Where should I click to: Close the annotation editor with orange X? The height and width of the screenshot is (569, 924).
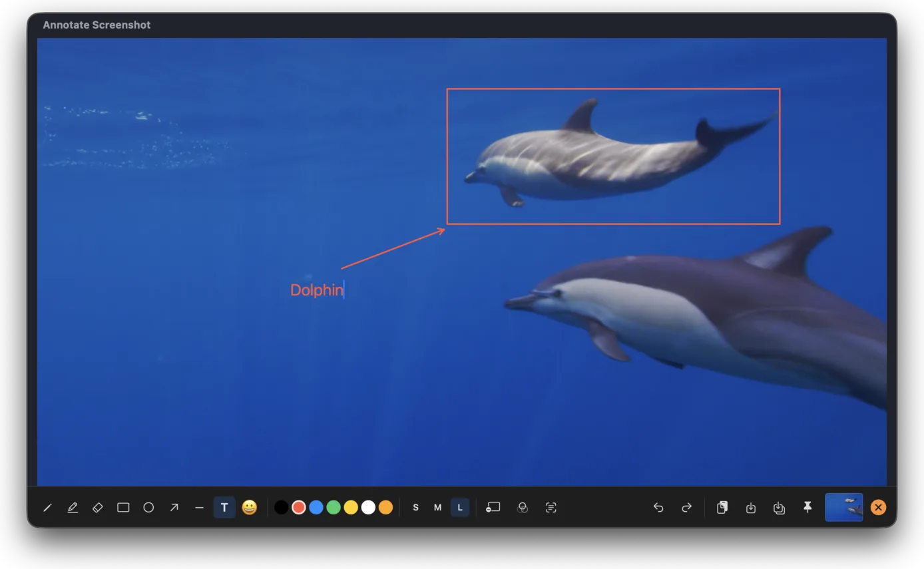(x=878, y=508)
